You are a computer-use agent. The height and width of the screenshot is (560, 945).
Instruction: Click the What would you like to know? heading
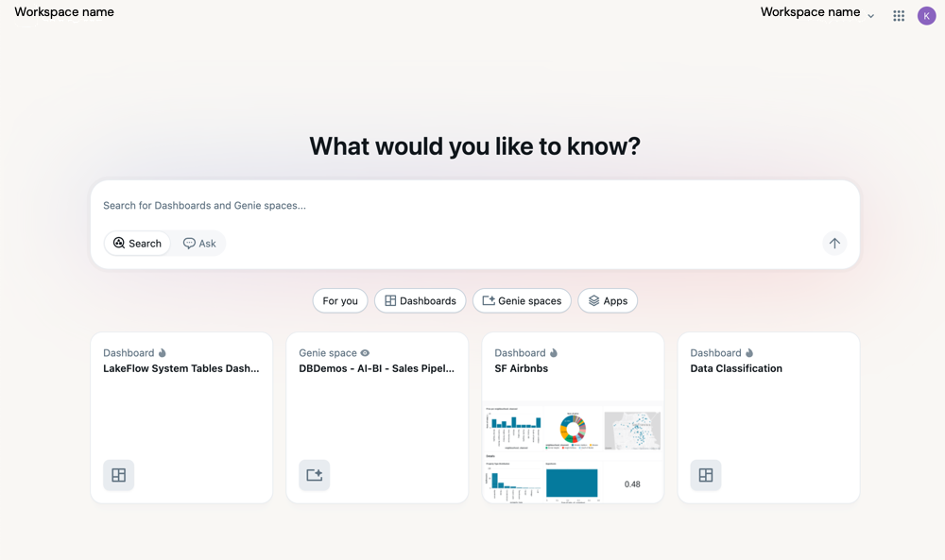coord(475,146)
